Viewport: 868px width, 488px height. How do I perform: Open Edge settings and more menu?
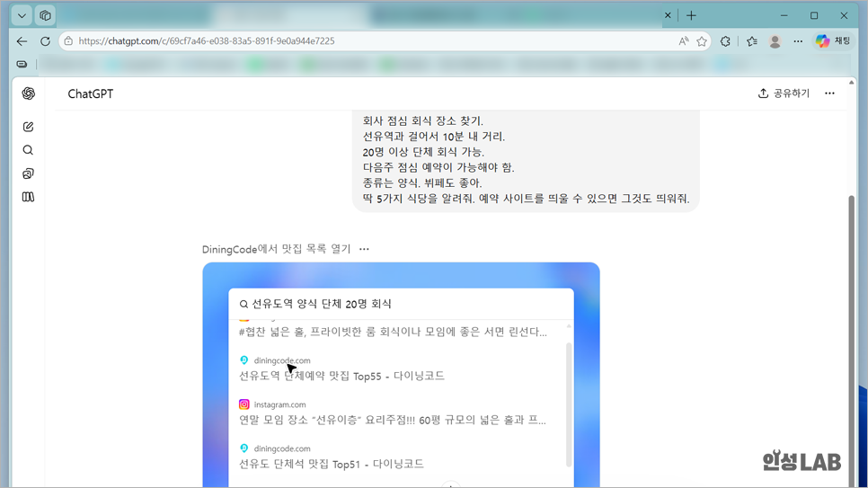(x=798, y=41)
